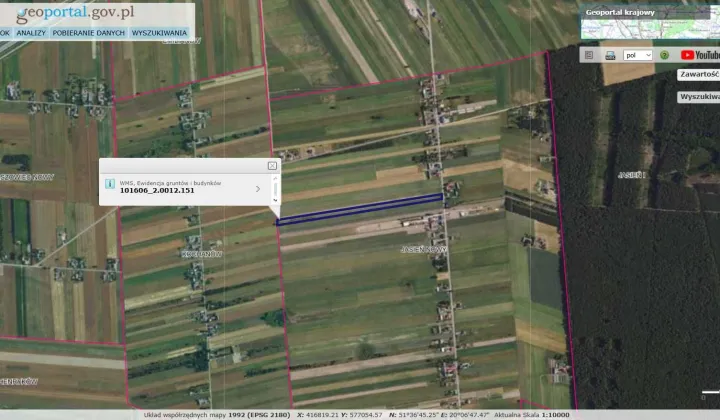Image resolution: width=720 pixels, height=420 pixels.
Task: Click the highlighted blue parcel on the map
Action: (359, 209)
